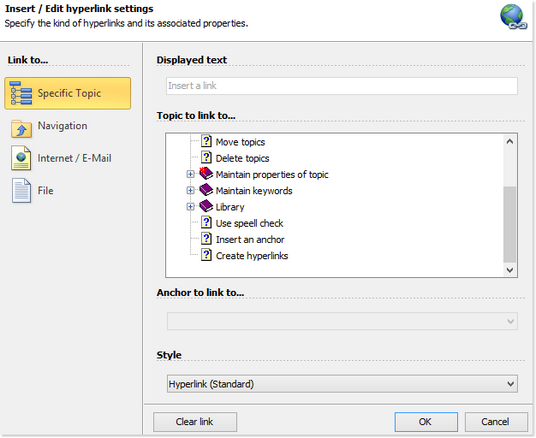
Task: Select the Create hyperlinks topic
Action: click(252, 256)
